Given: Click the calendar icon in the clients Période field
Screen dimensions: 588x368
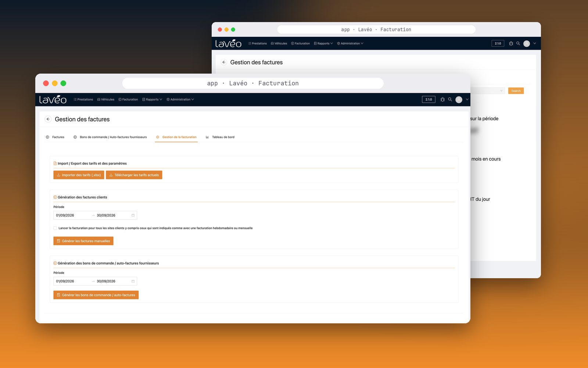Looking at the screenshot, I should pos(133,215).
